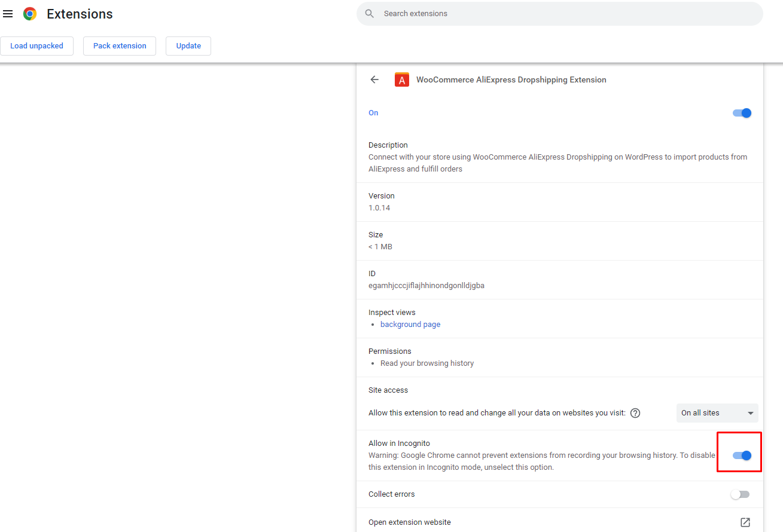The width and height of the screenshot is (783, 532).
Task: Go back using the arrow icon
Action: coord(374,80)
